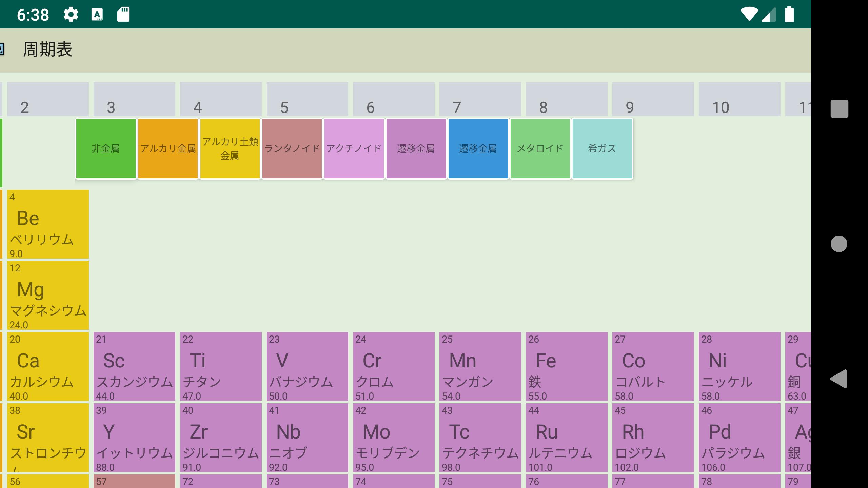
Task: Open the Zr ジルコニウム element cell
Action: [x=221, y=438]
